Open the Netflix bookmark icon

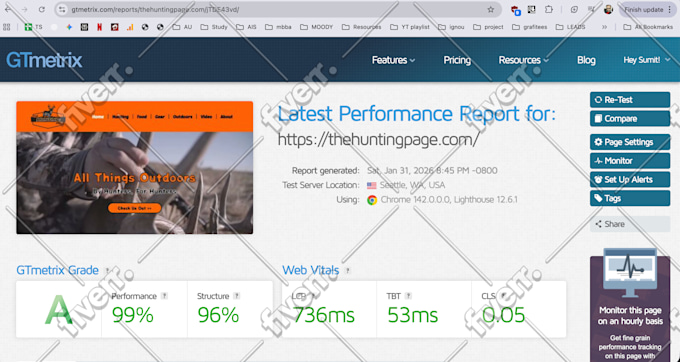99,27
